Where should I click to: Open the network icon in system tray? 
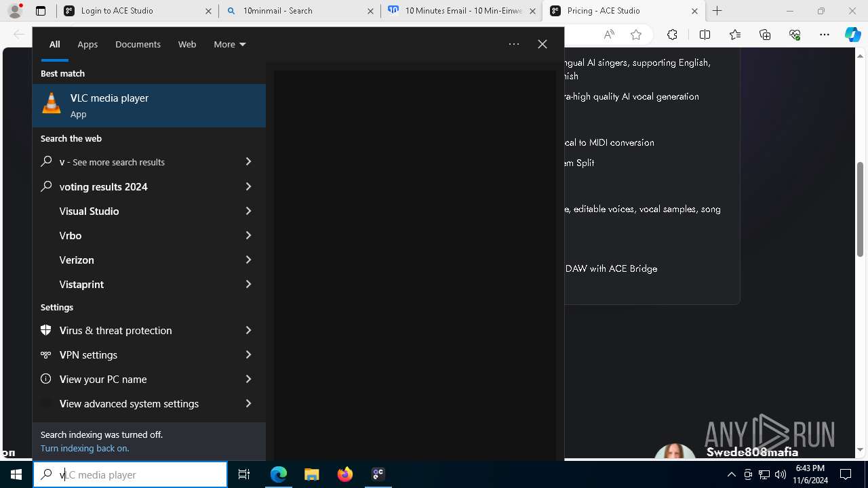(x=764, y=474)
